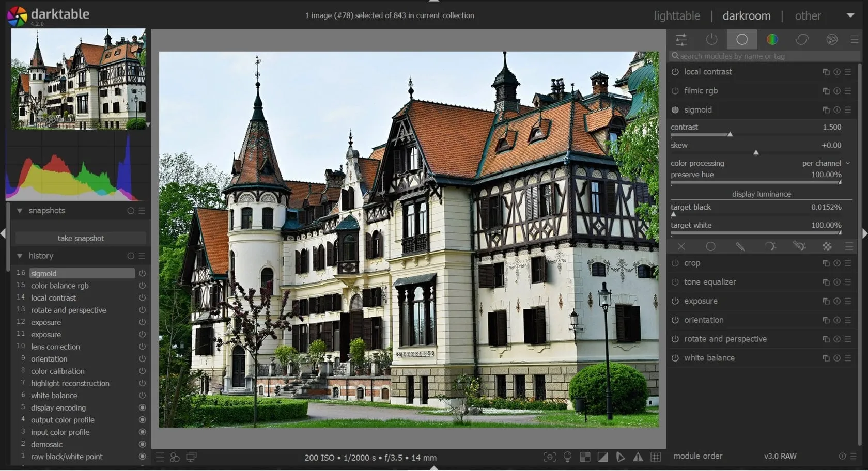868x471 pixels.
Task: Open the color modules group
Action: (x=772, y=39)
